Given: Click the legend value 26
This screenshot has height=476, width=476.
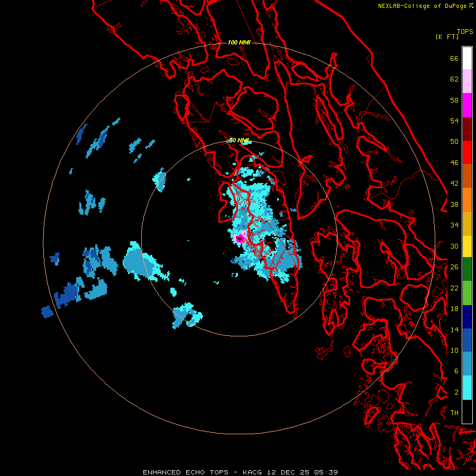Looking at the screenshot, I should click(454, 267).
